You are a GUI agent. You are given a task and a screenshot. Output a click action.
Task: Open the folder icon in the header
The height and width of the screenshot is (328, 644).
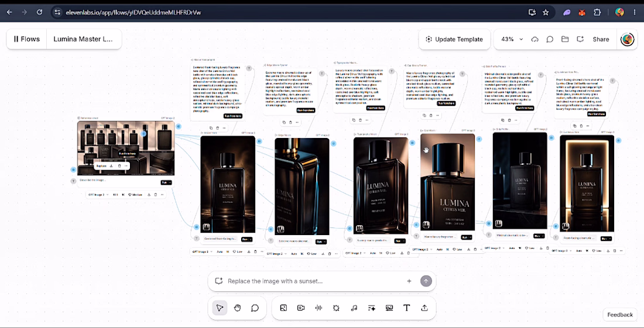pos(565,39)
